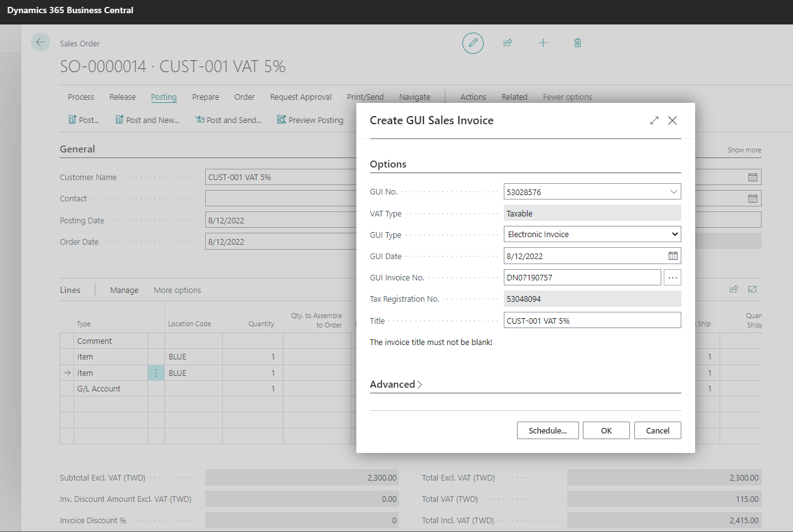Maximize the Lines section with the expand icon
The width and height of the screenshot is (793, 532).
(752, 289)
